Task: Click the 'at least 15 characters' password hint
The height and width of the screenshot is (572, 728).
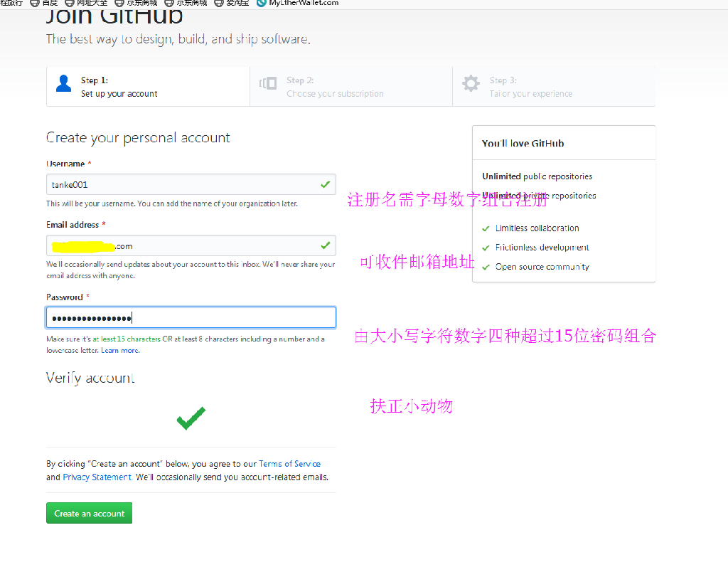Action: pos(127,339)
